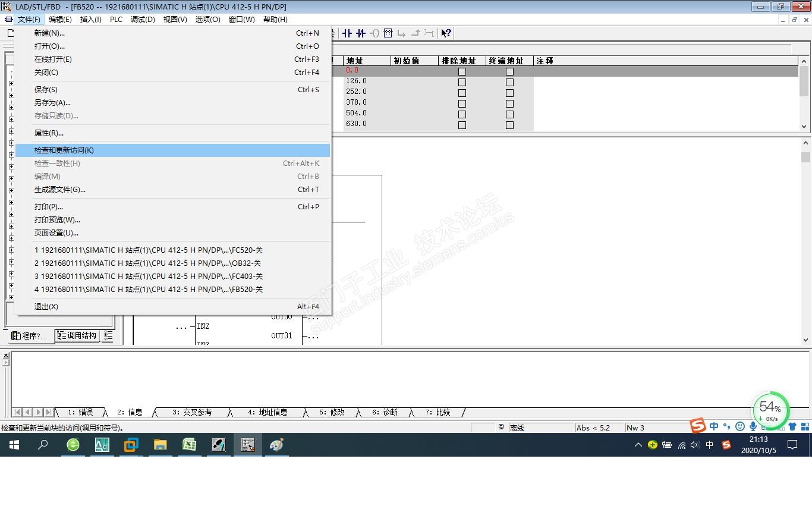Open the 360 browser from the taskbar
Viewport: 812px width, 528px height.
[x=73, y=445]
